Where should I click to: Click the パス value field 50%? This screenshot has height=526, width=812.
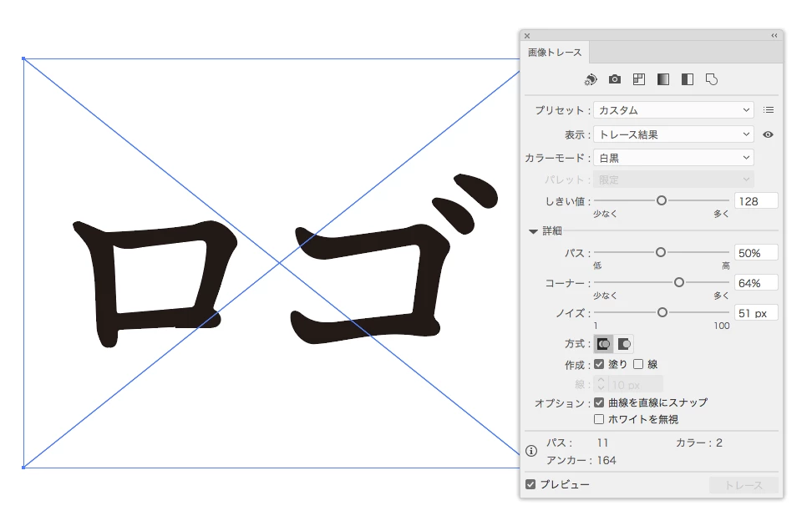756,253
